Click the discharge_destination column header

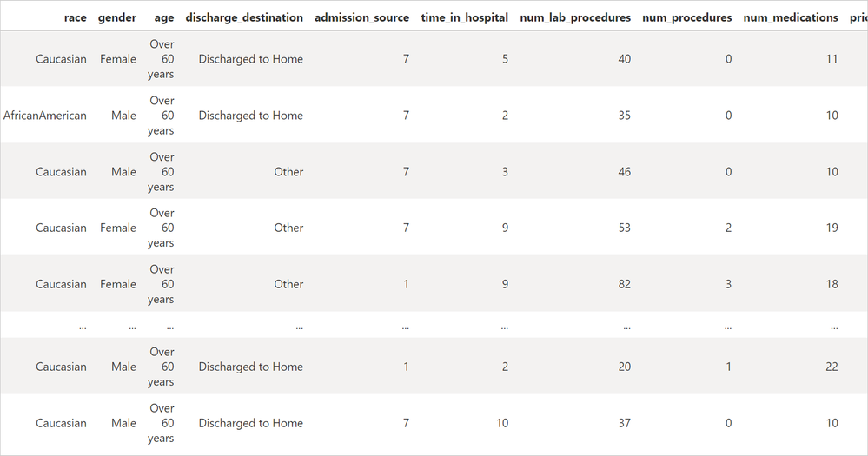tap(244, 17)
